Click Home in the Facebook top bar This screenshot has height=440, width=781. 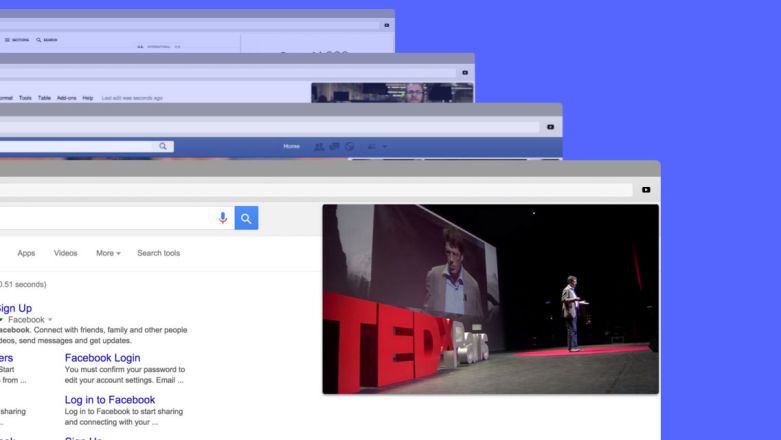click(x=291, y=147)
